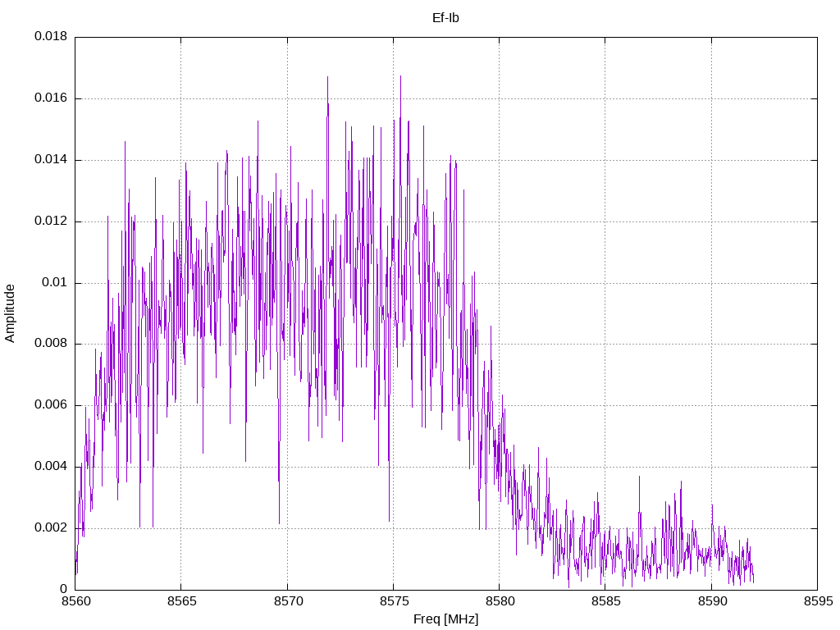Click the x-axis tick label 8585

(x=606, y=601)
